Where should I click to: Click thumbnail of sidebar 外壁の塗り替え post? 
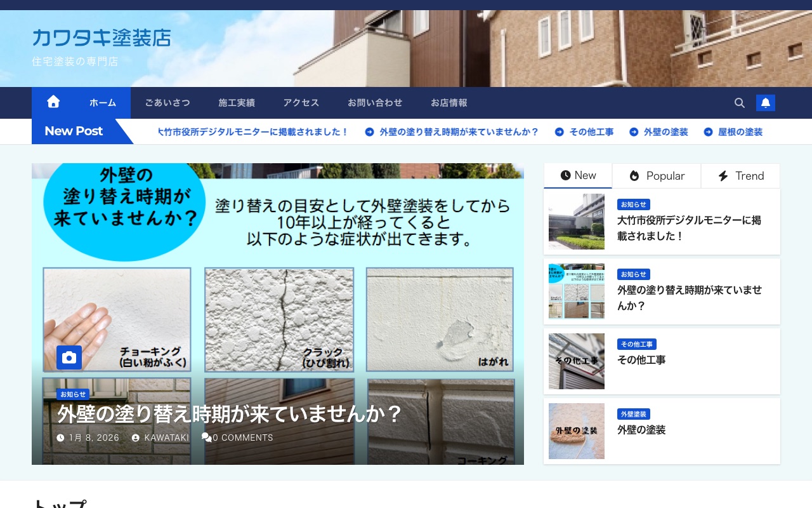(x=577, y=291)
